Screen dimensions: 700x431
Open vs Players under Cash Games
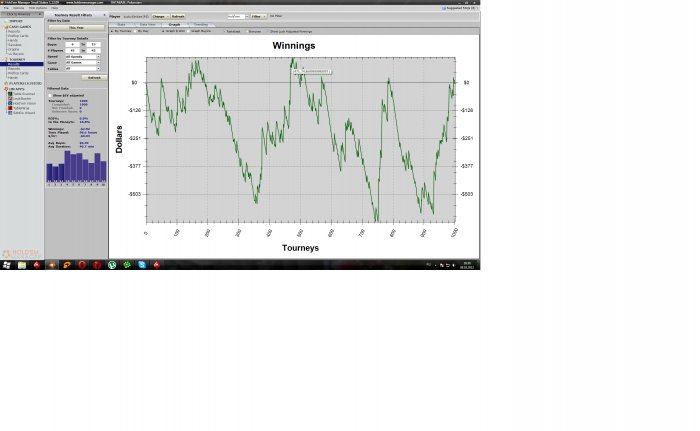[x=16, y=54]
